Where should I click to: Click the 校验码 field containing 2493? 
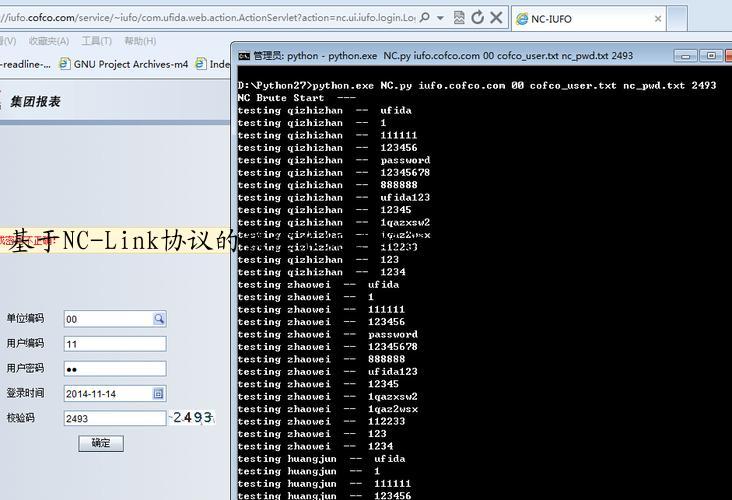coord(115,418)
